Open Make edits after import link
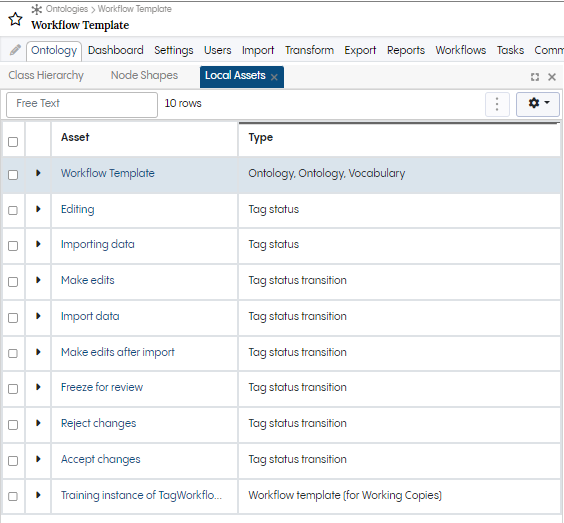This screenshot has width=564, height=523. (118, 352)
